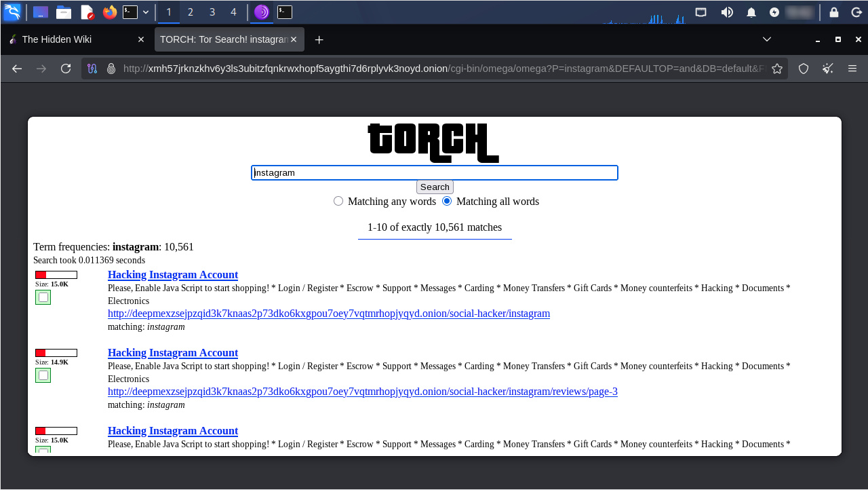
Task: Open the volume control in system tray
Action: click(727, 12)
